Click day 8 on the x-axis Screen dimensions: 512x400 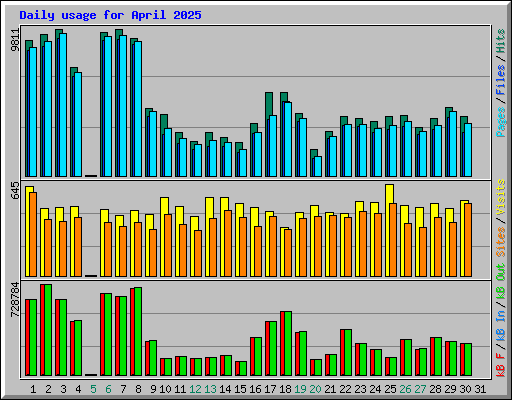(x=138, y=389)
